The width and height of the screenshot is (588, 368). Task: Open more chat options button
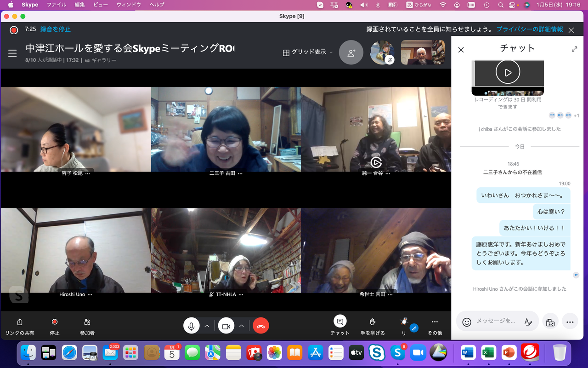click(570, 322)
